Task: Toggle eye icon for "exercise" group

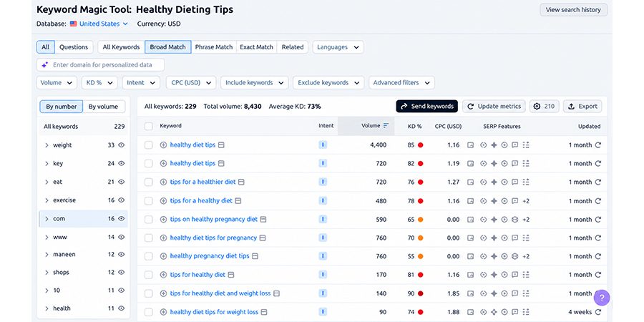Action: [121, 200]
